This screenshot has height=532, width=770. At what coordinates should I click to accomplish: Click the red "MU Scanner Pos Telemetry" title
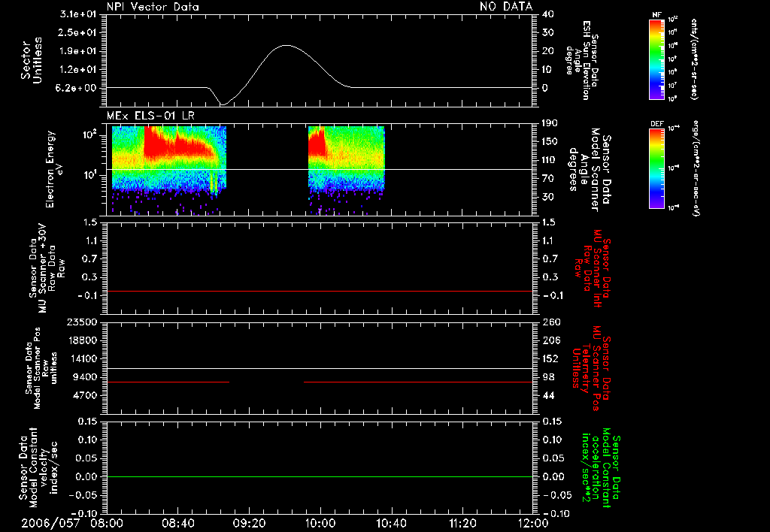591,368
